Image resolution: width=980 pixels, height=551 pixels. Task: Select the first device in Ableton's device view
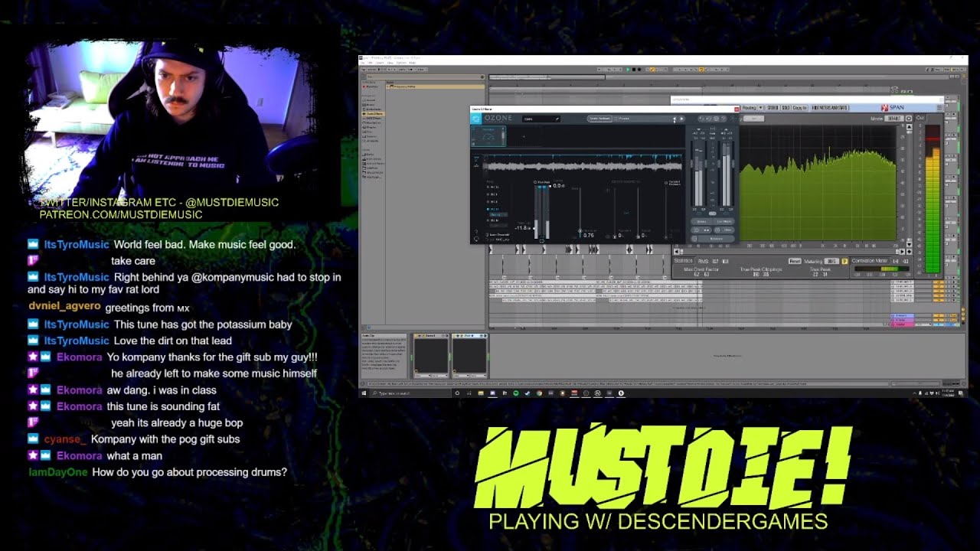pyautogui.click(x=431, y=356)
